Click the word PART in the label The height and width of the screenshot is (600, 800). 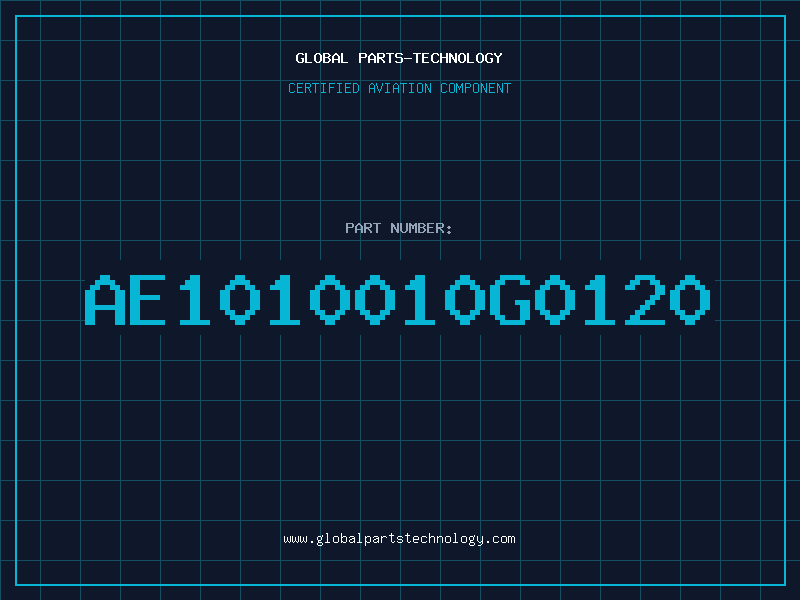(363, 228)
